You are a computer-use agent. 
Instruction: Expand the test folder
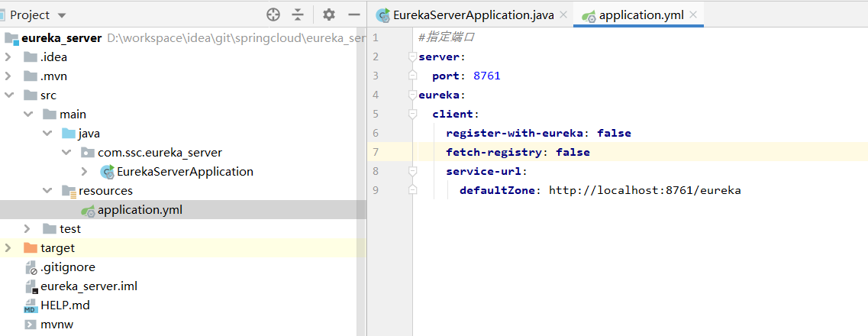[27, 229]
